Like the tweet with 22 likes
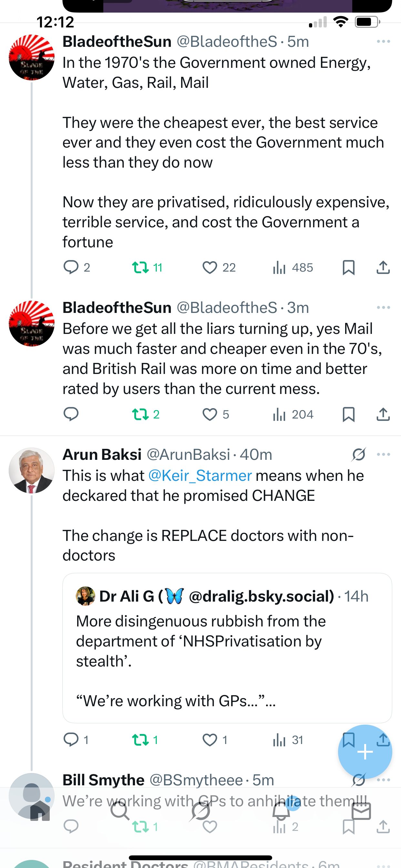 coord(210,268)
